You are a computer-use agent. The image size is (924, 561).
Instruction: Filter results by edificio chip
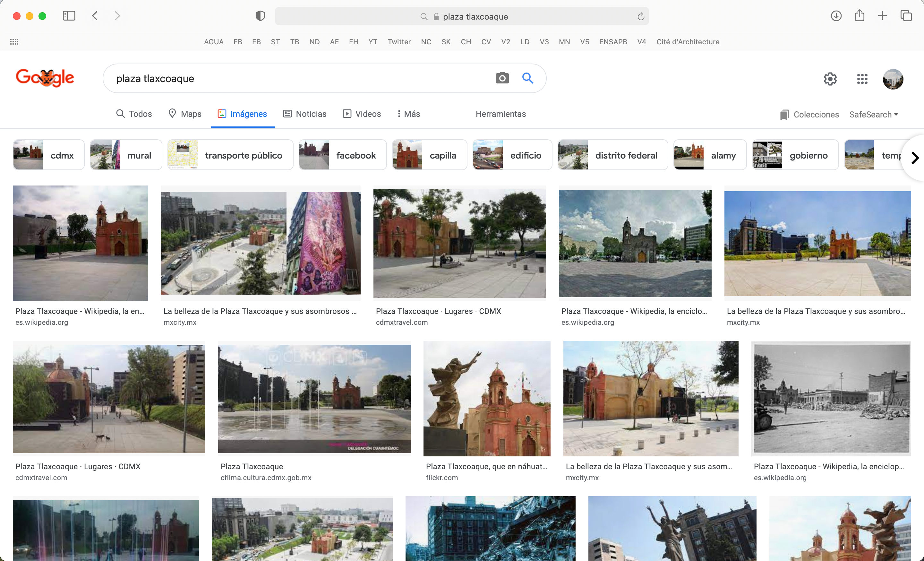click(512, 155)
